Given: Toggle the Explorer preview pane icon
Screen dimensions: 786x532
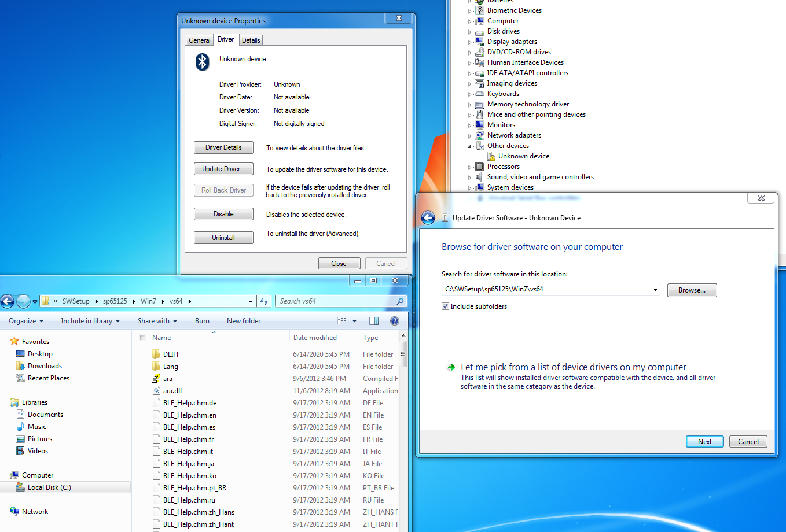Looking at the screenshot, I should pyautogui.click(x=374, y=321).
